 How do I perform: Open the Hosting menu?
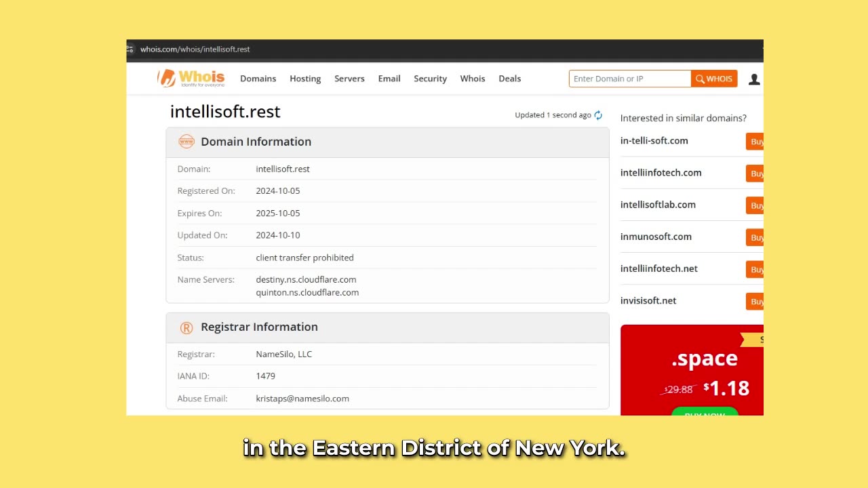305,79
